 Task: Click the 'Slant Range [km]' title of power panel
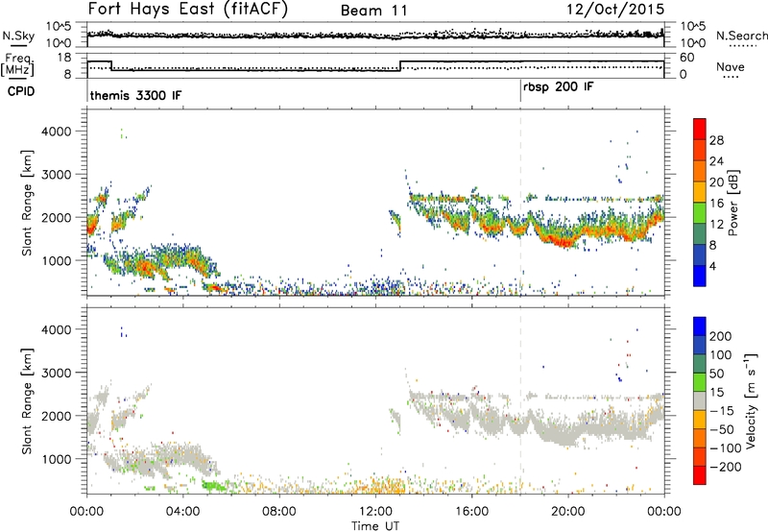27,203
